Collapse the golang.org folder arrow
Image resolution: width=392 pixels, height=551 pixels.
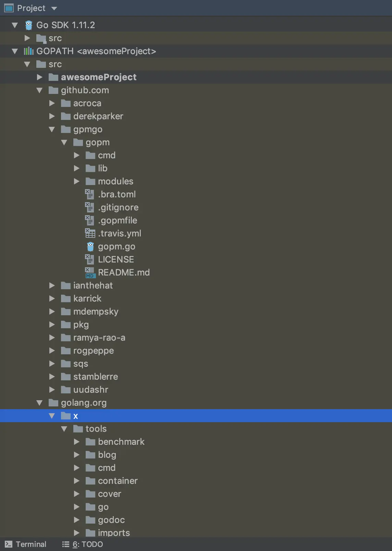tap(39, 403)
